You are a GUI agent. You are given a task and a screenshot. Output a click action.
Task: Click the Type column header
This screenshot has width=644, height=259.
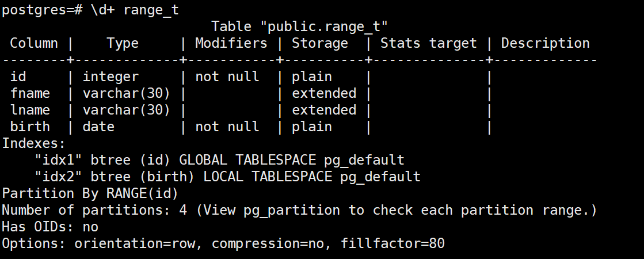pos(123,43)
